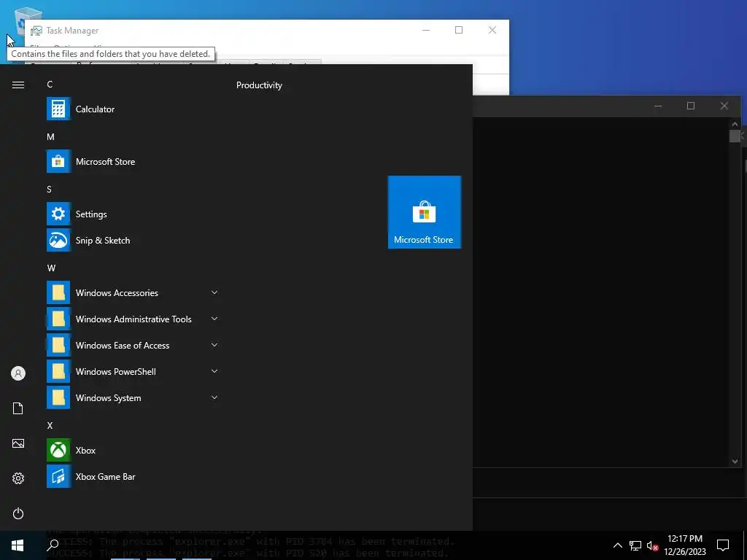The width and height of the screenshot is (747, 560).
Task: Maximize the dark console window
Action: point(691,106)
